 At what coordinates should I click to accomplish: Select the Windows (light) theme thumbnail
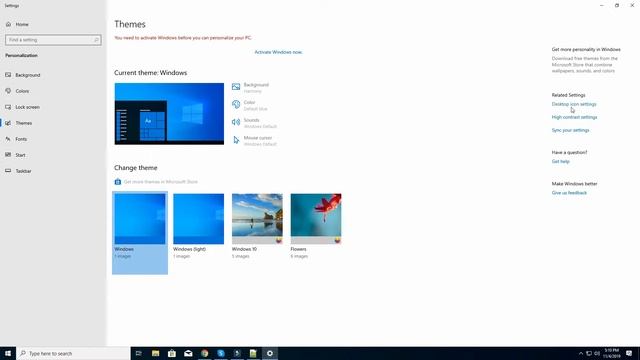(x=198, y=219)
